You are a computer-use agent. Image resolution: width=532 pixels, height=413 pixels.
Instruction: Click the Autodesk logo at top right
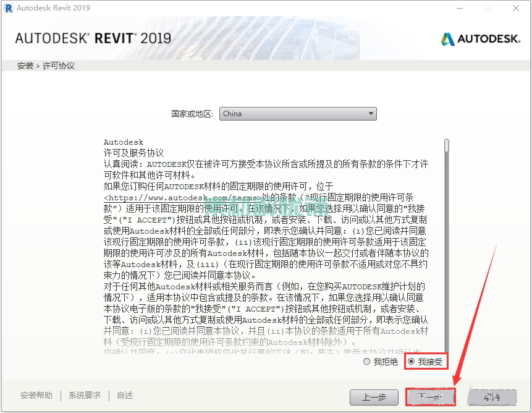(x=481, y=39)
